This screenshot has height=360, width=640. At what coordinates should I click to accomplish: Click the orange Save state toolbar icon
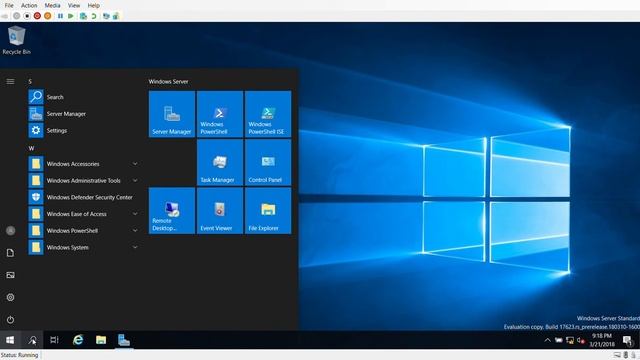48,16
